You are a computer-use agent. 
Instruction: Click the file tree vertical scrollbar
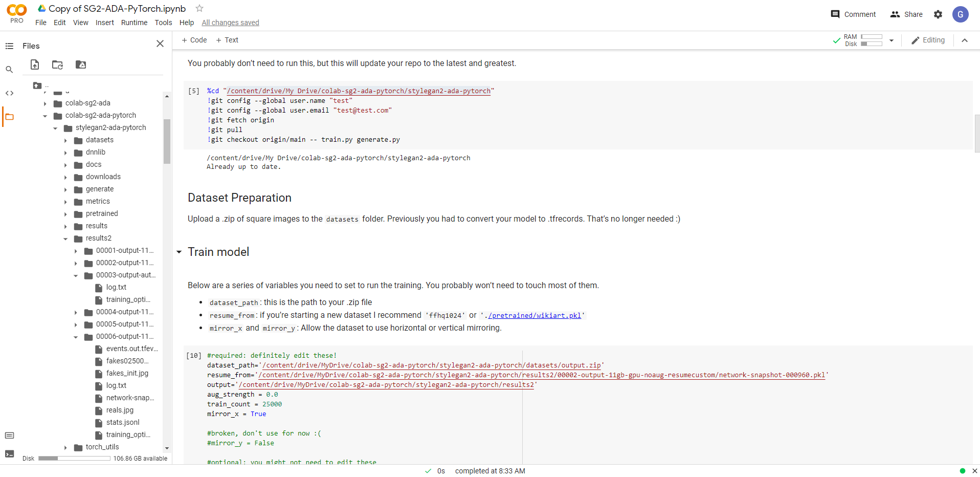tap(167, 141)
